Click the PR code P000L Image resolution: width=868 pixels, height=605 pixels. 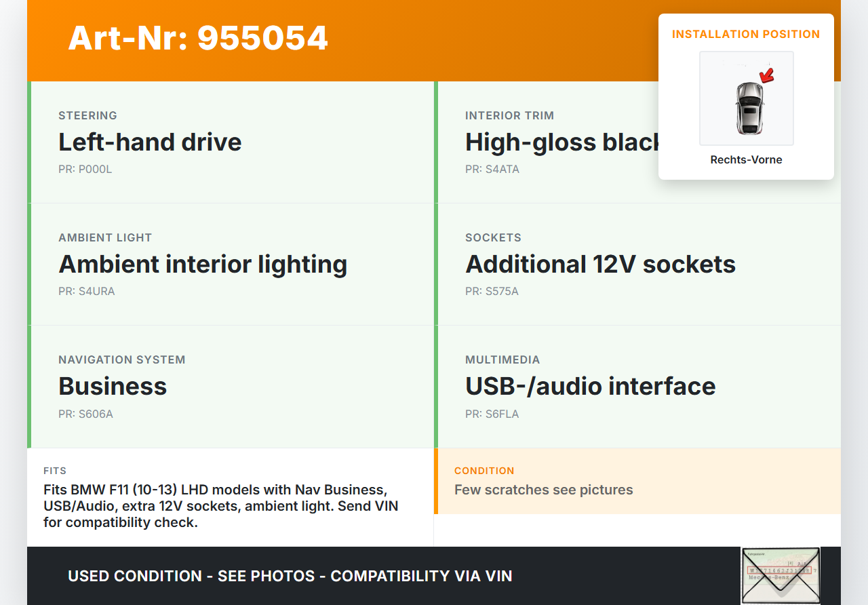coord(85,170)
